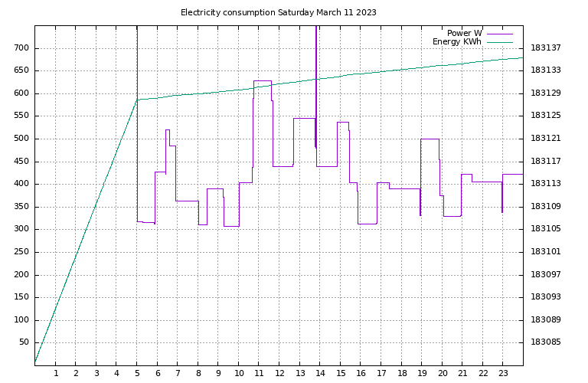Click hour label 8 on the x-axis
Image resolution: width=588 pixels, height=383 pixels.
point(198,374)
